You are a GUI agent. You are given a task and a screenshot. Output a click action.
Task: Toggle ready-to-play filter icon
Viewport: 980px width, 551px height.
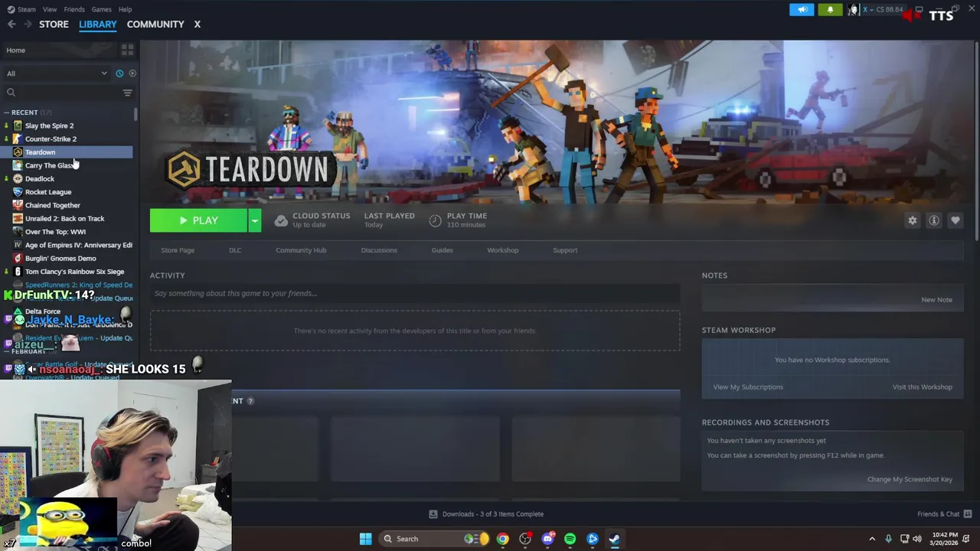click(x=132, y=73)
